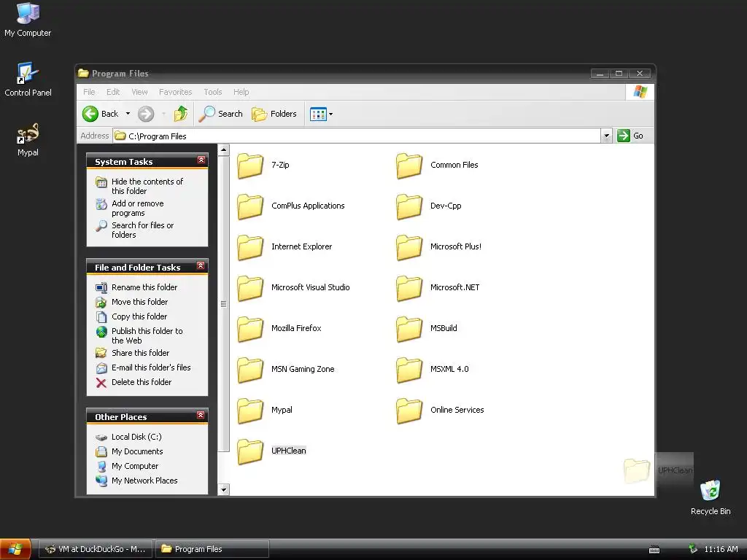Click Search for files or folders link
Image resolution: width=747 pixels, height=560 pixels.
tap(135, 230)
